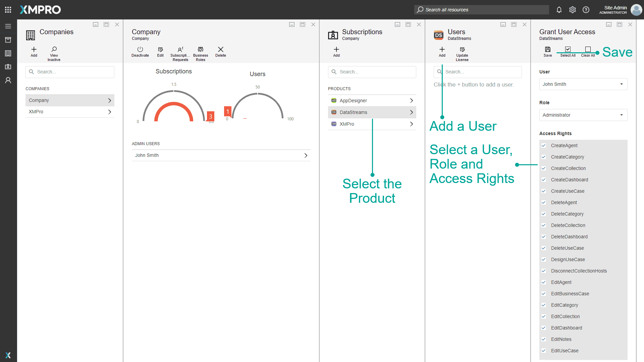Click Delete icon in Company toolbar
This screenshot has width=644, height=362.
221,50
